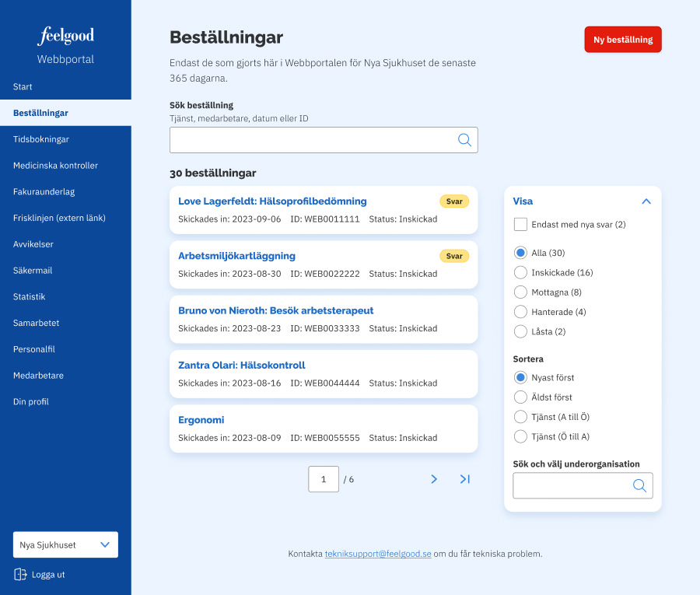Click 'Skickades in: 2023-08-30' text
Screen dimensions: 700x595
pyautogui.click(x=229, y=274)
